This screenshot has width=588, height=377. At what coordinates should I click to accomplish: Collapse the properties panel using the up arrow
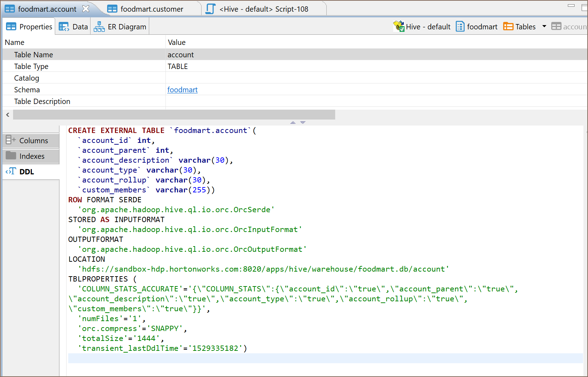293,122
